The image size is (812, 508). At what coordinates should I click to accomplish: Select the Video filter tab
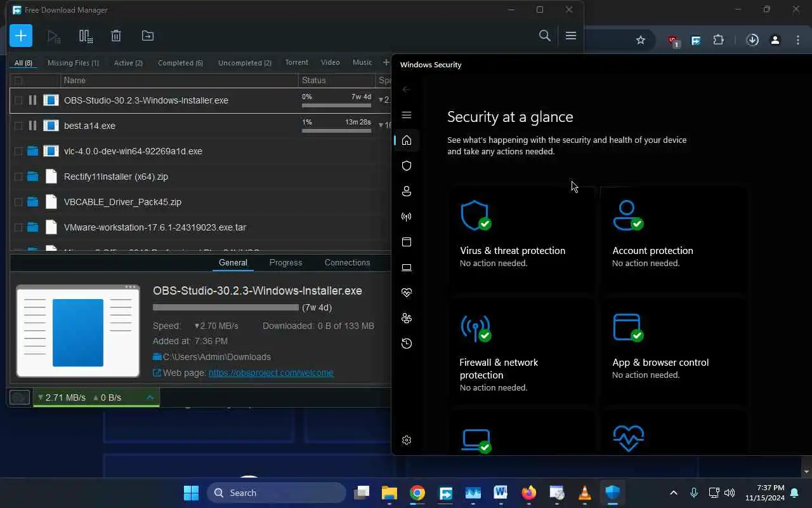[x=330, y=62]
